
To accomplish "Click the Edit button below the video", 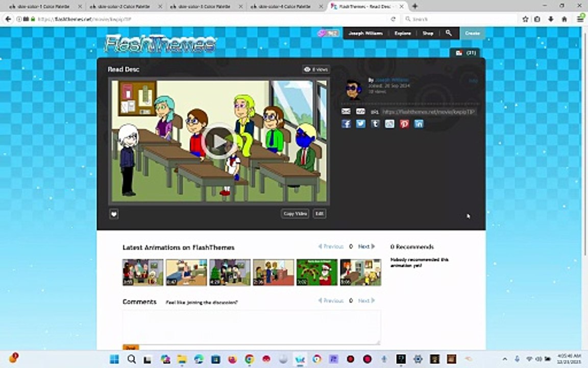I will pos(319,214).
